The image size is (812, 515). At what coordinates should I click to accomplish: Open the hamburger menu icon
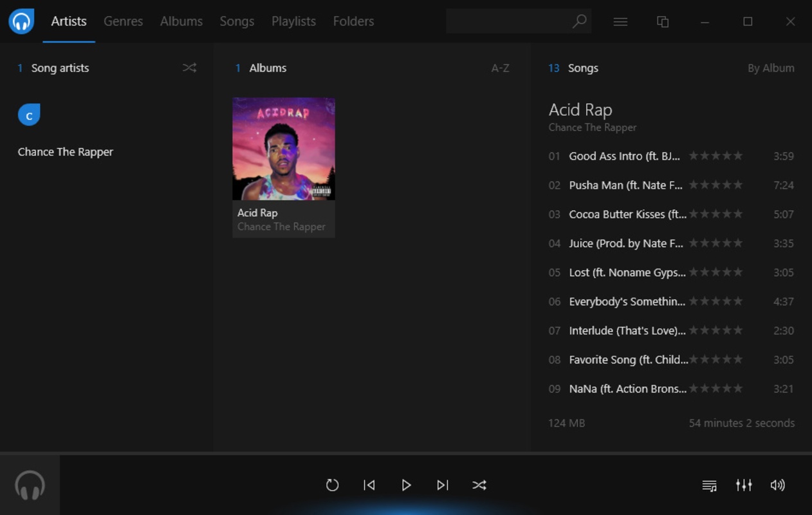coord(620,21)
